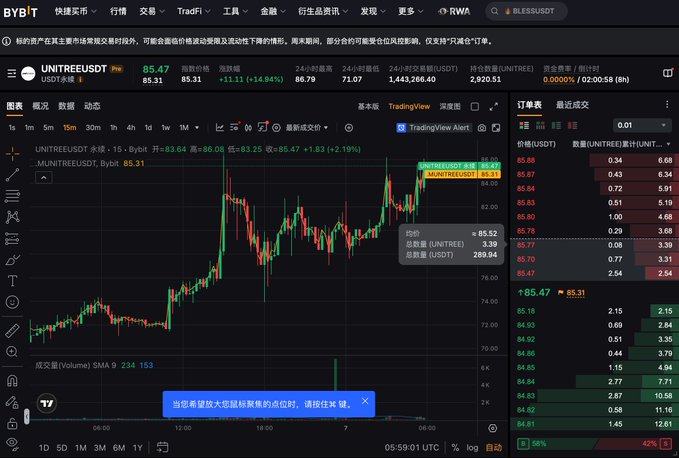Select the 1h timeframe

click(x=113, y=128)
